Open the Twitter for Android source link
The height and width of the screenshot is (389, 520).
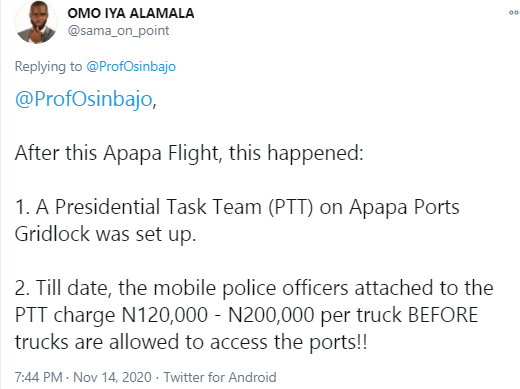220,377
